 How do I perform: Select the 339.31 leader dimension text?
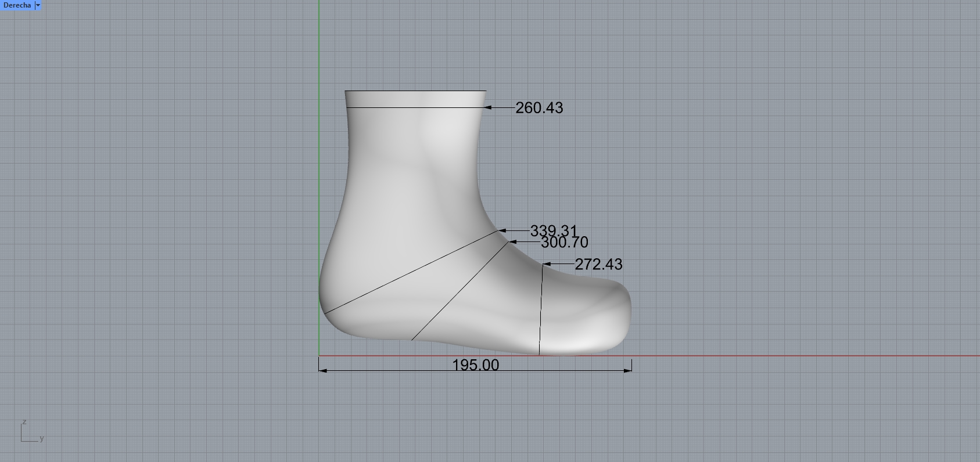click(x=553, y=231)
